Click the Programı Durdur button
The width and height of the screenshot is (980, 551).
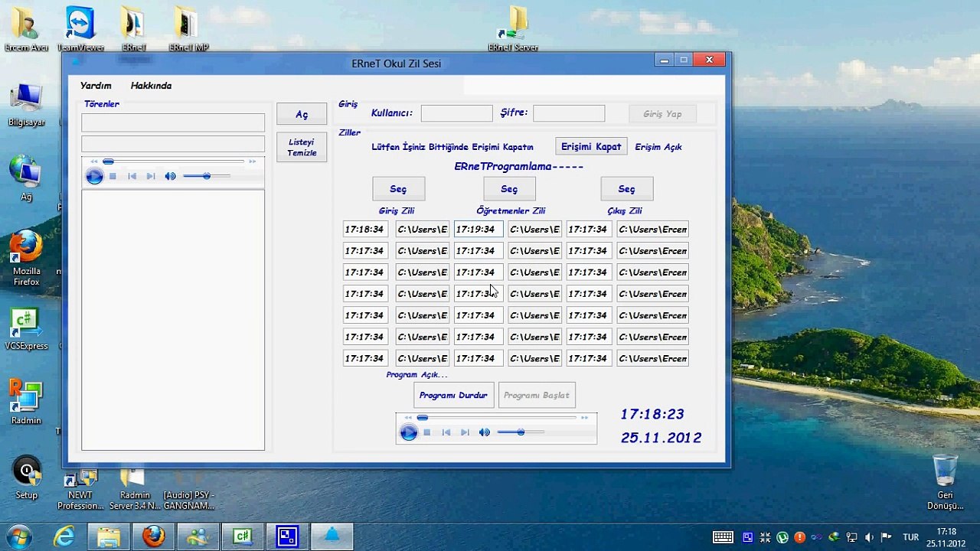pos(453,395)
